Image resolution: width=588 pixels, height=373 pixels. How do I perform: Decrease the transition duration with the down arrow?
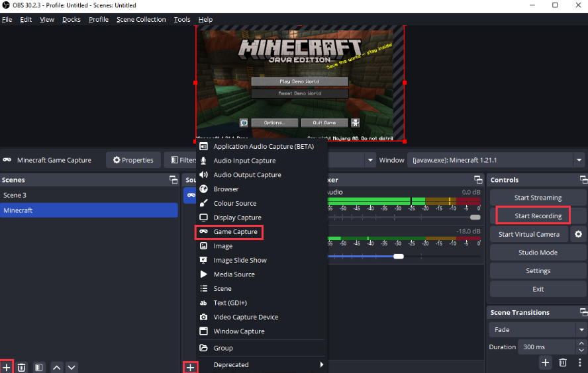[x=581, y=351]
